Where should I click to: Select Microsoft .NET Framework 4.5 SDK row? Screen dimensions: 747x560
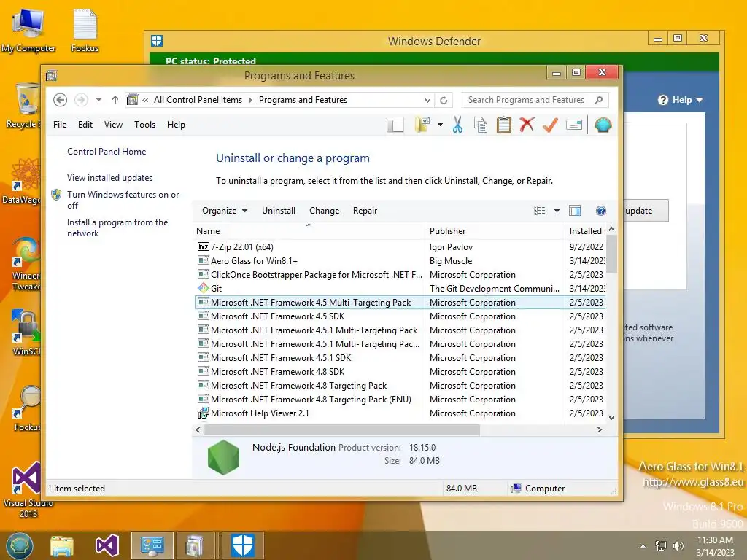(x=400, y=316)
